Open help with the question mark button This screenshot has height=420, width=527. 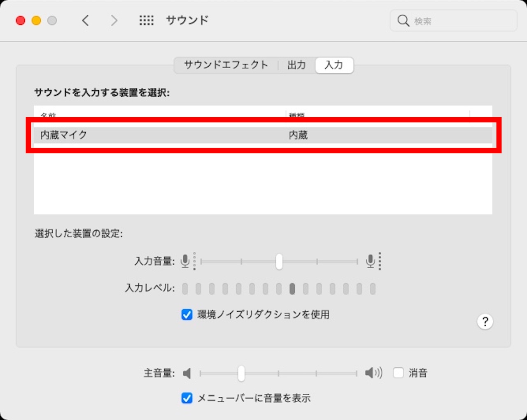click(485, 322)
